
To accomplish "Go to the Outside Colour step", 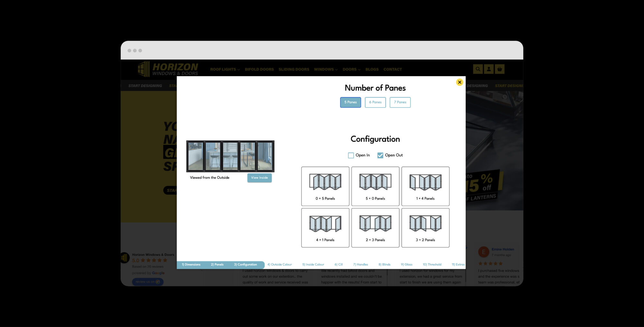I will point(279,264).
